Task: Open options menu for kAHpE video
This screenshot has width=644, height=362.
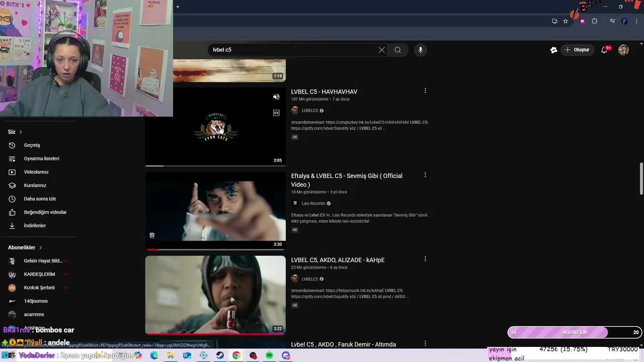Action: [425, 259]
